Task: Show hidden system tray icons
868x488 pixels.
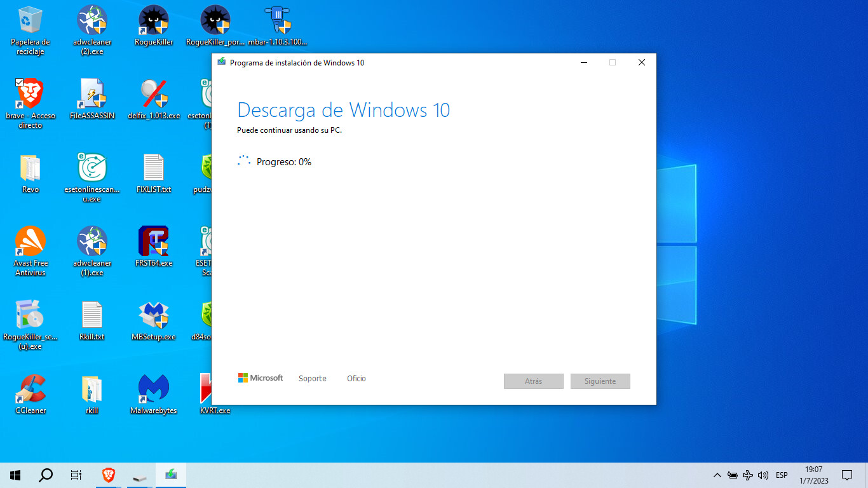Action: coord(717,475)
